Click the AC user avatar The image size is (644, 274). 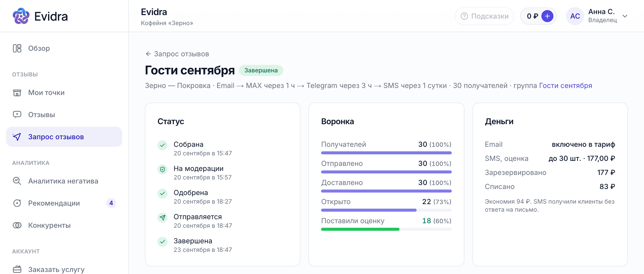pyautogui.click(x=575, y=16)
